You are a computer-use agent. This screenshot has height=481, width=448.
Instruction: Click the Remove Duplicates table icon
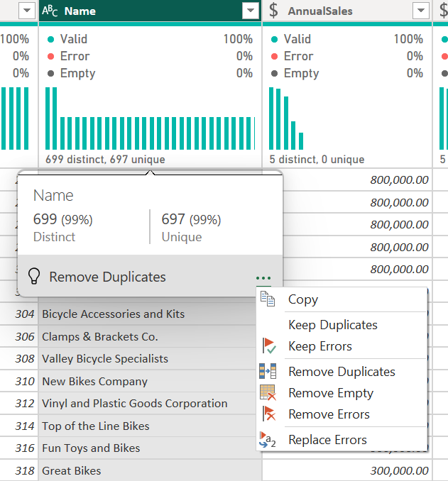coord(268,371)
